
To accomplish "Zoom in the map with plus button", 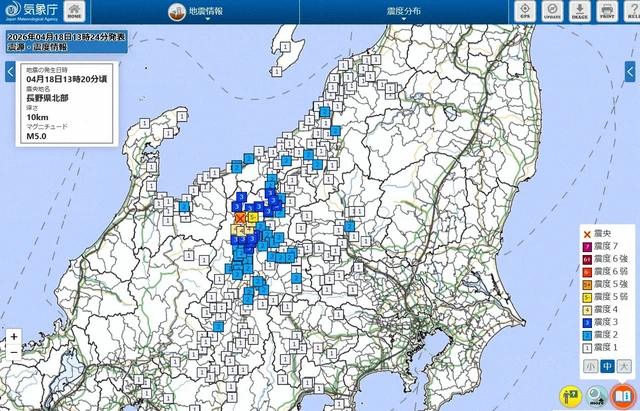I will coord(13,337).
